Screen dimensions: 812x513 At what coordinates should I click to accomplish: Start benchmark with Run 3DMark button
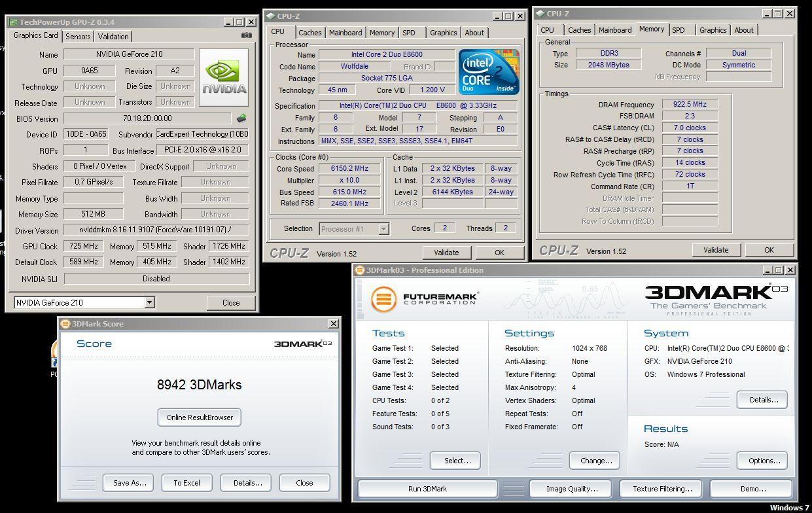pyautogui.click(x=427, y=489)
